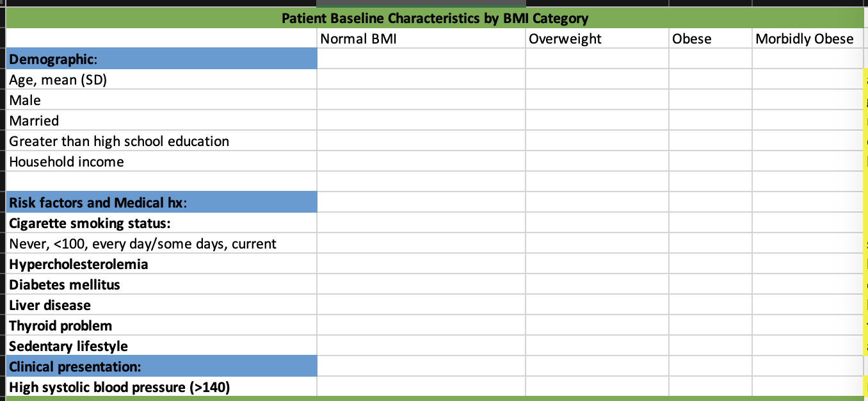Screen dimensions: 868x401
Task: Select the Cigarette smoking status cell
Action: pyautogui.click(x=162, y=224)
